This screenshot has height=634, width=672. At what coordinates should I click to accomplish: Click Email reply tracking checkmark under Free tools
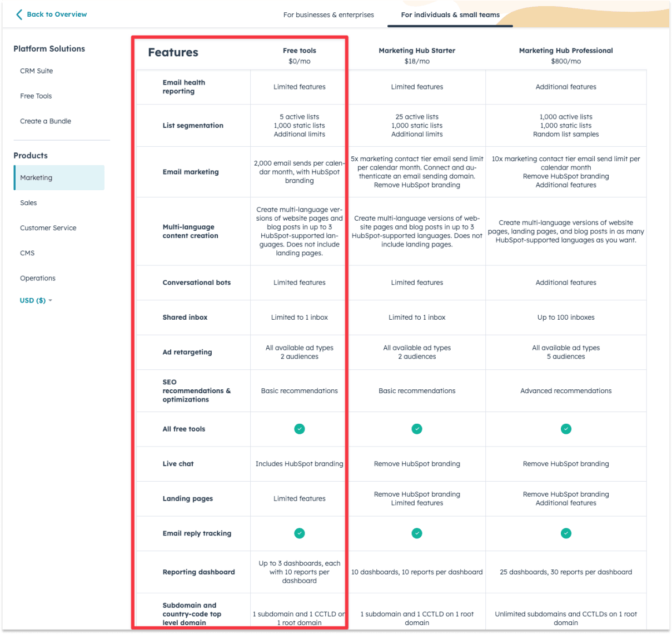(x=299, y=533)
